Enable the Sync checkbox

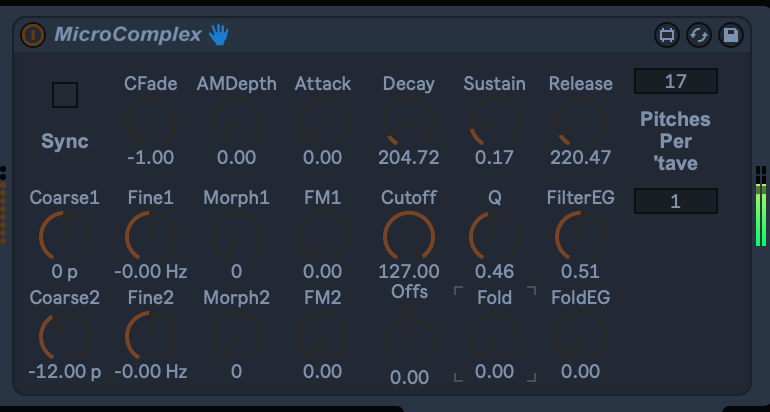pos(65,95)
